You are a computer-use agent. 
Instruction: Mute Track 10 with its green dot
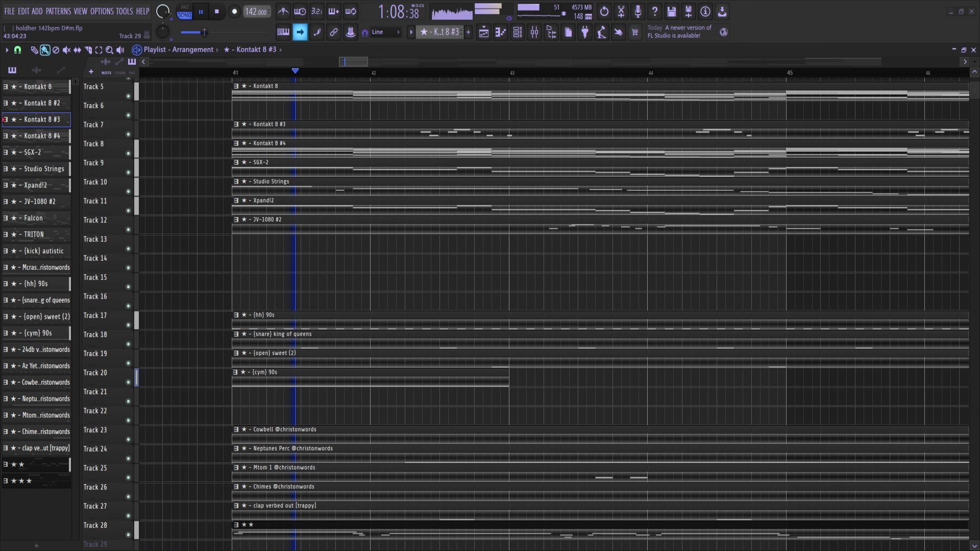(128, 192)
